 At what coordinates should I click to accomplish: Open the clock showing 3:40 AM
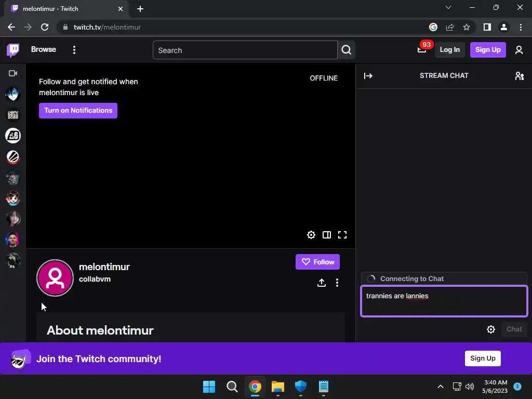click(x=495, y=387)
